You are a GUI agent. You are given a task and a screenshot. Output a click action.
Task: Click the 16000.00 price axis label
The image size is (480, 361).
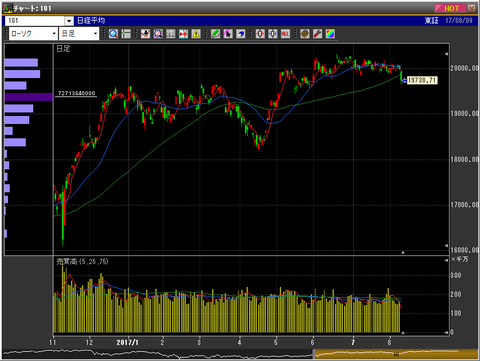[465, 250]
